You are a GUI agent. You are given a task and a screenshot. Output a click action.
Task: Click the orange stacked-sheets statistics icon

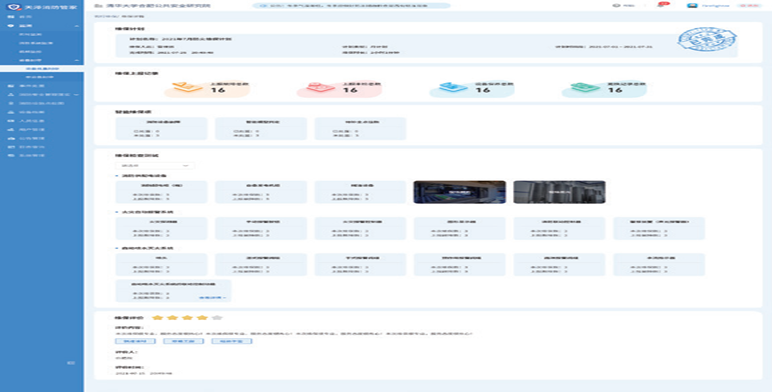(187, 87)
